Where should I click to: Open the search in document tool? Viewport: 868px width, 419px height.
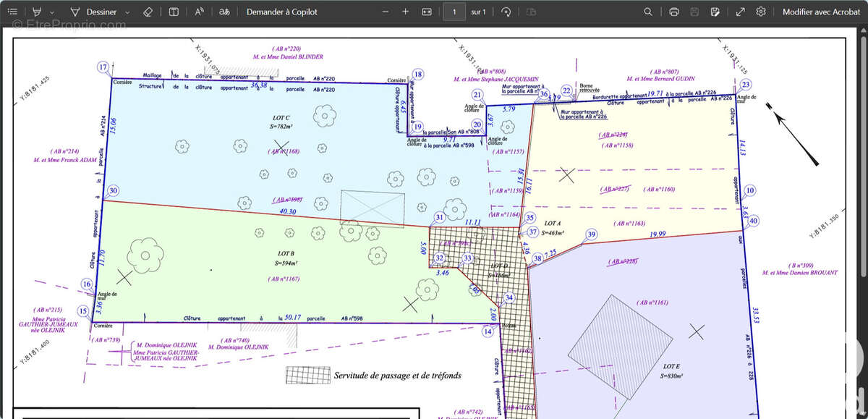point(648,12)
